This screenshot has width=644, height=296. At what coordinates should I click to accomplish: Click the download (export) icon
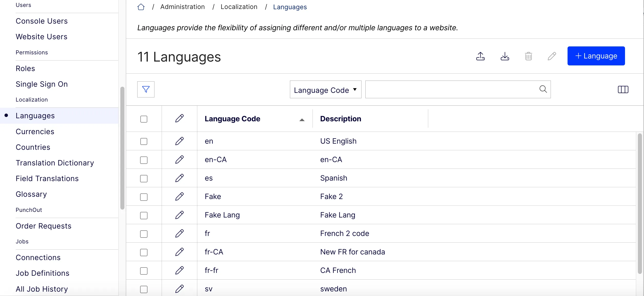click(x=505, y=56)
